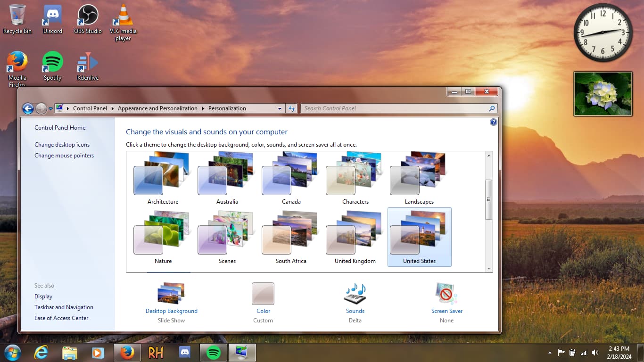Launch Spotify from the taskbar
The image size is (644, 362).
point(214,352)
